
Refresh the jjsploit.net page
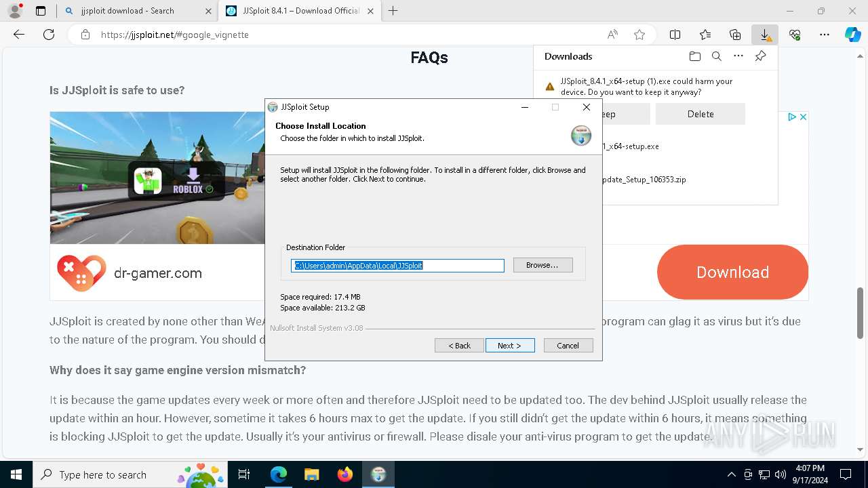(49, 35)
